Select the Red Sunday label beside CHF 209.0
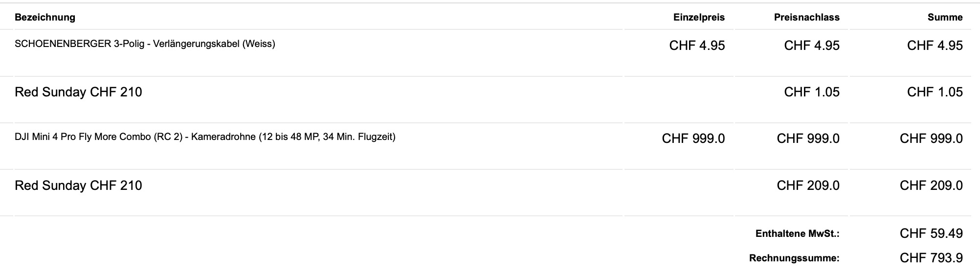The height and width of the screenshot is (277, 980). (x=78, y=185)
